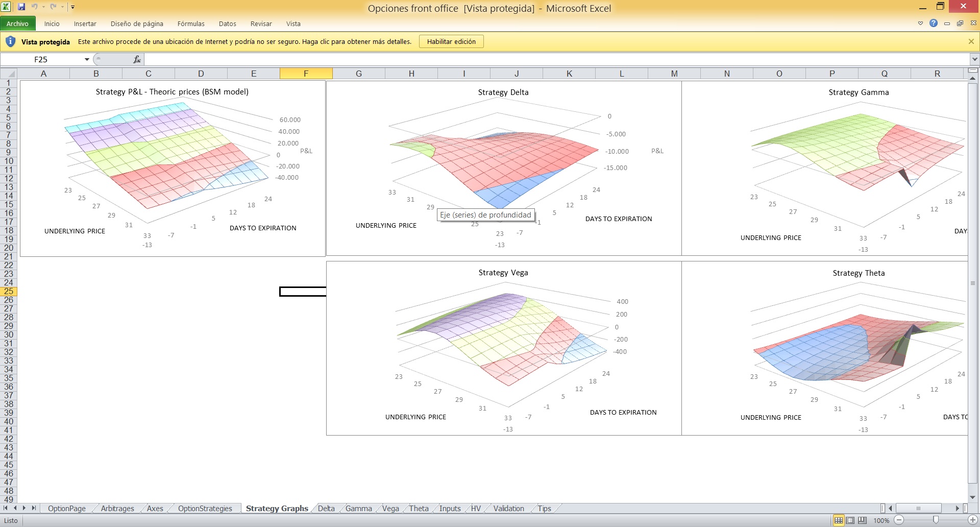Open the Diseño de página tab

[137, 23]
